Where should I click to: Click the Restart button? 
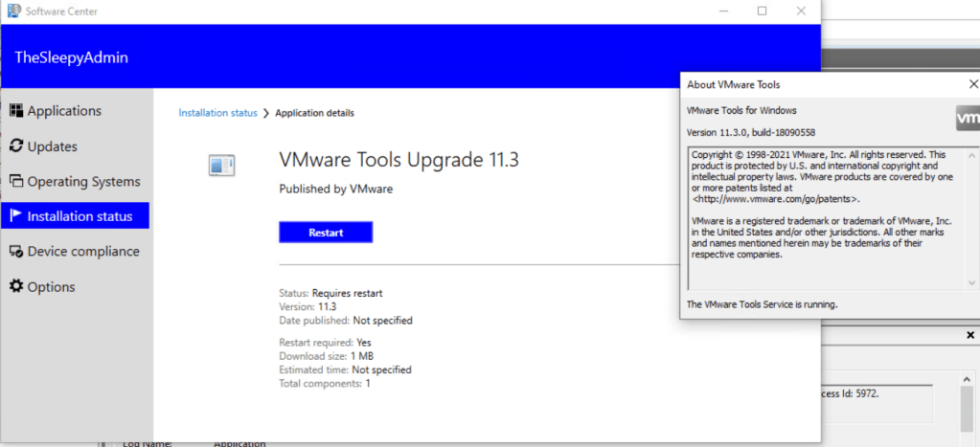coord(326,233)
